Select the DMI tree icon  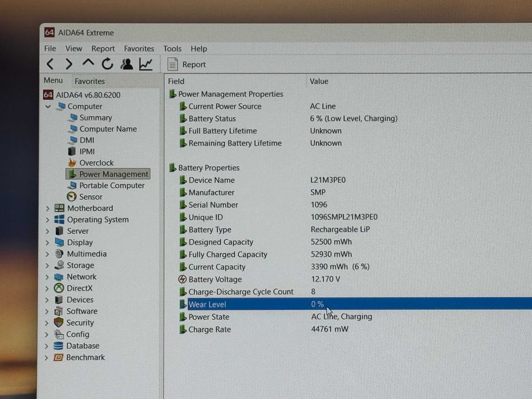(x=72, y=140)
